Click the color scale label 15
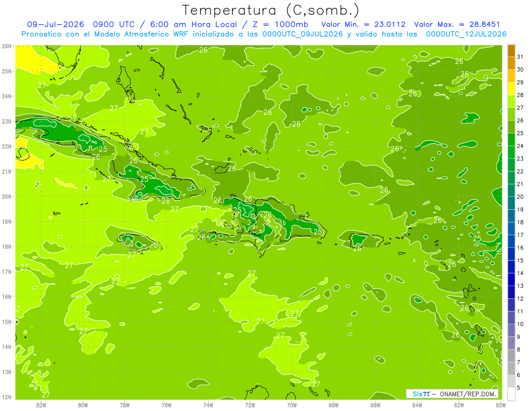This screenshot has width=532, height=411. pos(520,260)
